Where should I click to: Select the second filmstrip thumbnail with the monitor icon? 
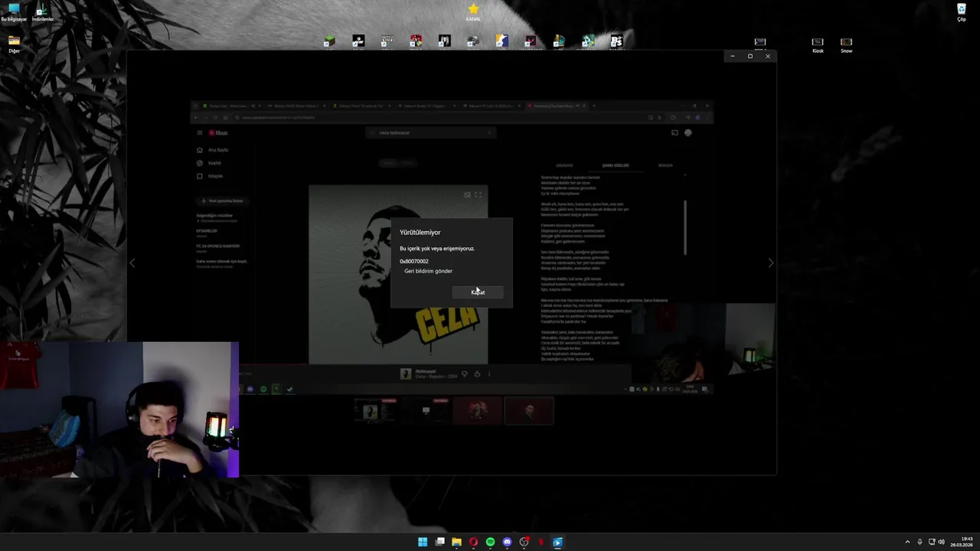point(426,411)
